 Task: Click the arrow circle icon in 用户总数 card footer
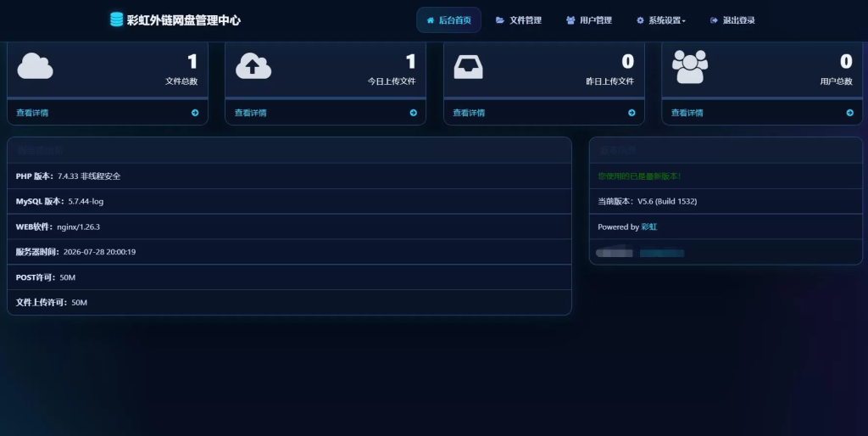pyautogui.click(x=849, y=113)
